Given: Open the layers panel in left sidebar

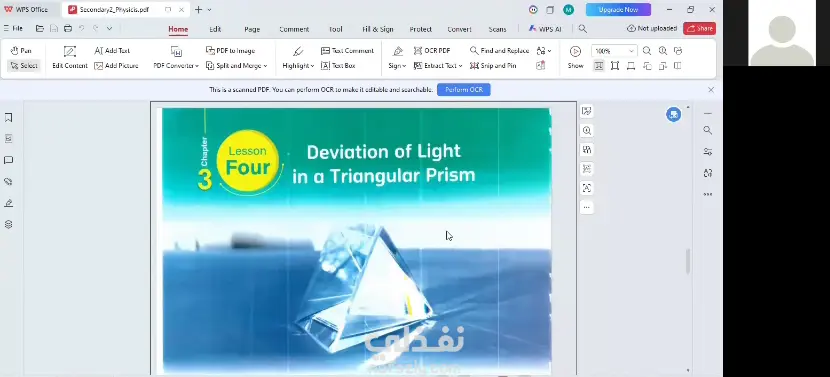Looking at the screenshot, I should 8,225.
